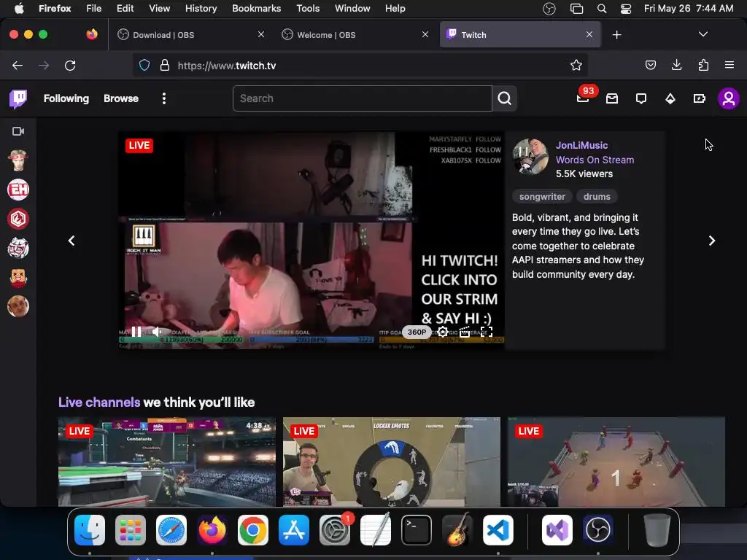Click the Spotlight search icon in menu bar
747x560 pixels.
click(x=602, y=9)
